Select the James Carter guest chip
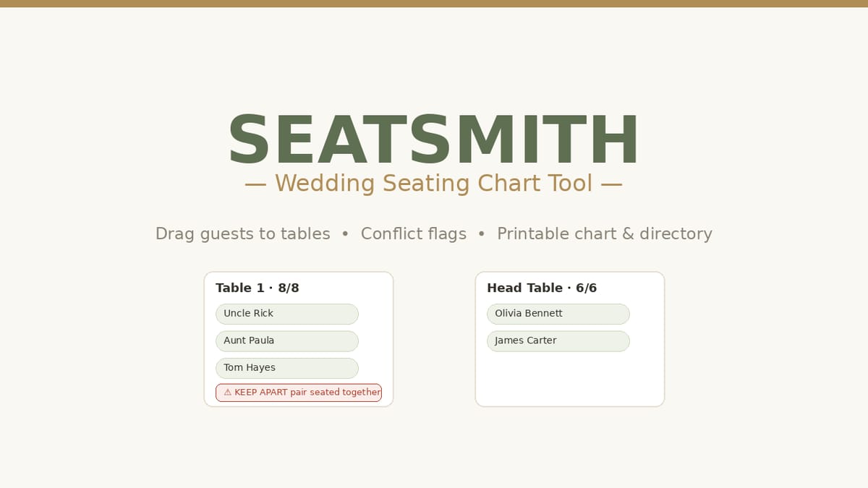Screen dimensions: 868x488 coord(558,341)
